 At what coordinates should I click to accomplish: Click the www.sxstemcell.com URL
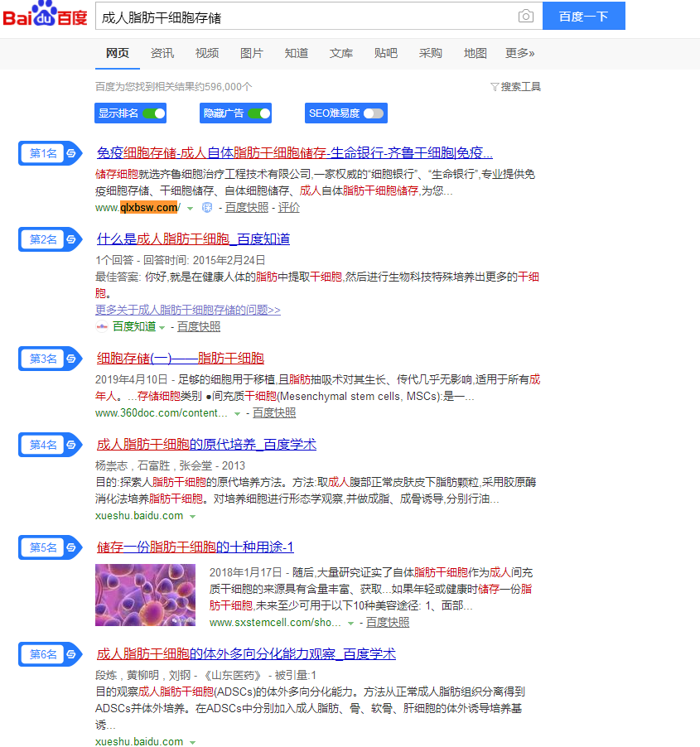(275, 623)
